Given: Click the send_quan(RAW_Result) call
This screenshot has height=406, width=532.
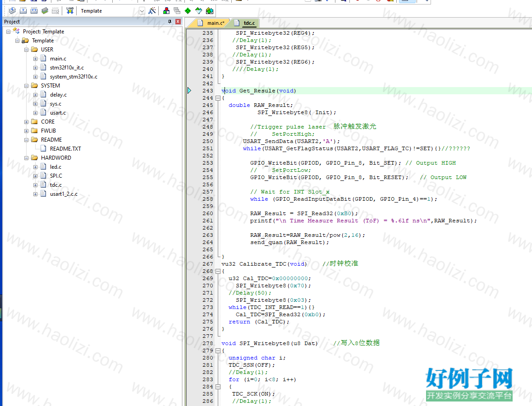Looking at the screenshot, I should (x=289, y=242).
